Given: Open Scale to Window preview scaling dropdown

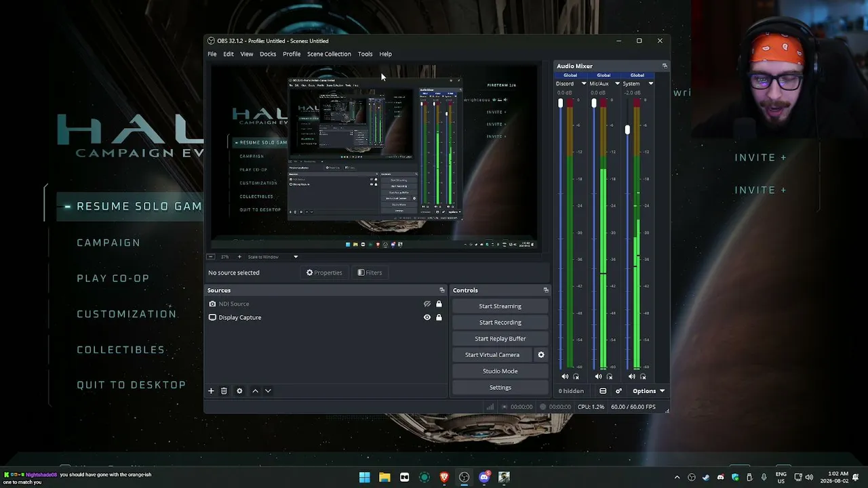Looking at the screenshot, I should tap(273, 257).
